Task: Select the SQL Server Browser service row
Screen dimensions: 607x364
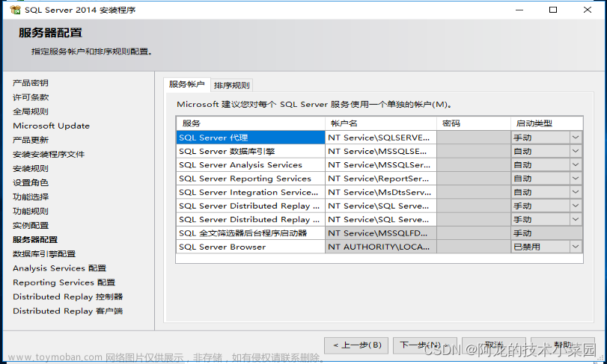Action: (x=251, y=247)
